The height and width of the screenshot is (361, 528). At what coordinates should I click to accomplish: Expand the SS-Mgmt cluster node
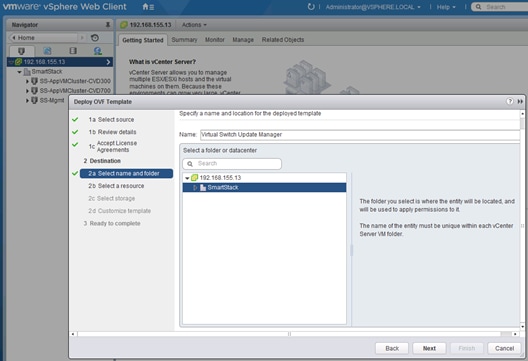click(27, 100)
